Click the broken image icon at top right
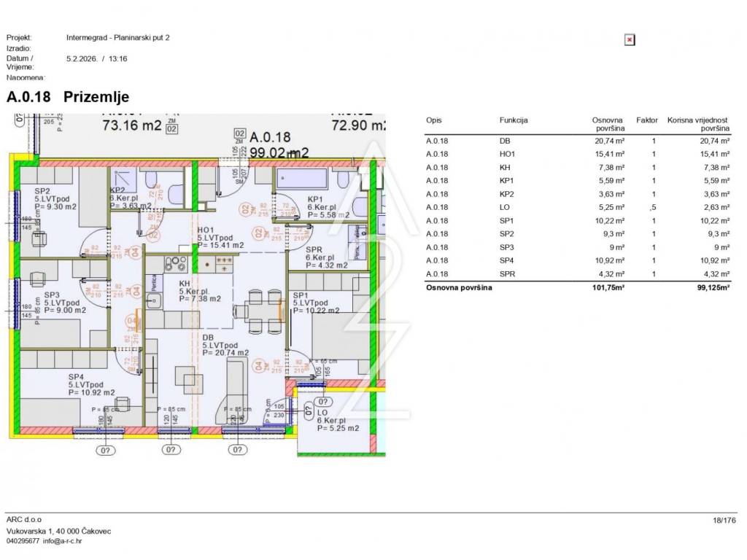The width and height of the screenshot is (747, 560). point(630,40)
